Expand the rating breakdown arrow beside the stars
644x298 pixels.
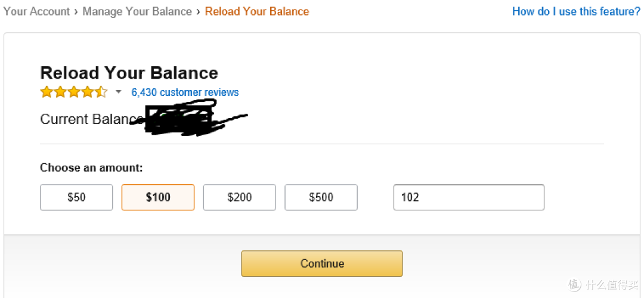click(x=119, y=92)
